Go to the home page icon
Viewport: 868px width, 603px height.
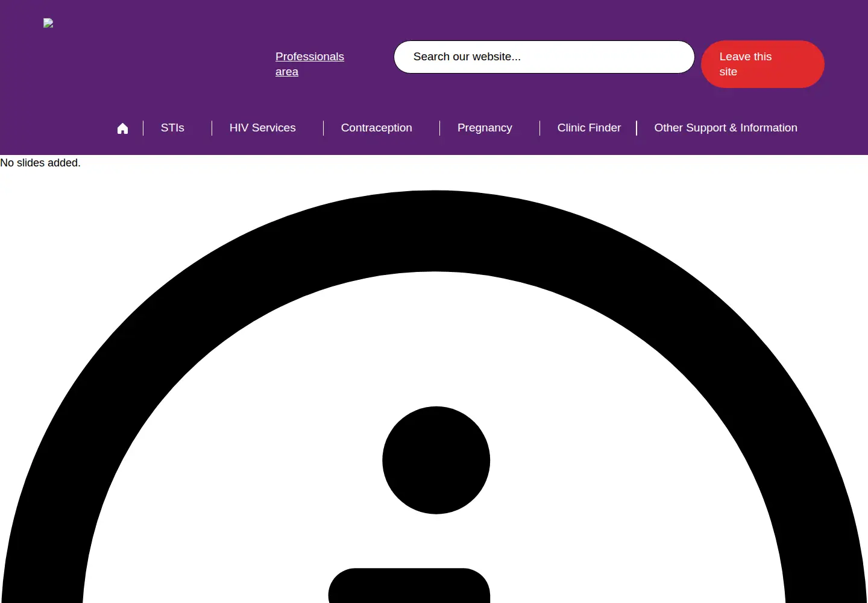[122, 128]
